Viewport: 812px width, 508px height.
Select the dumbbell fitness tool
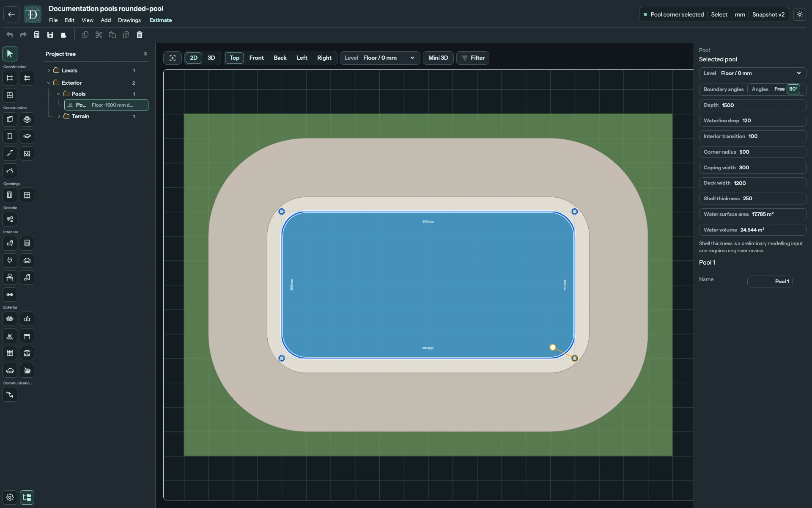10,295
